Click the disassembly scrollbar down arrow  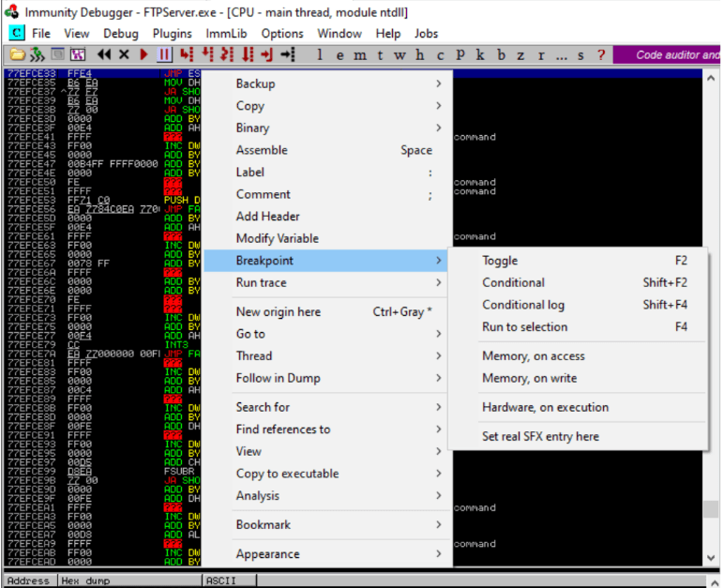point(711,557)
